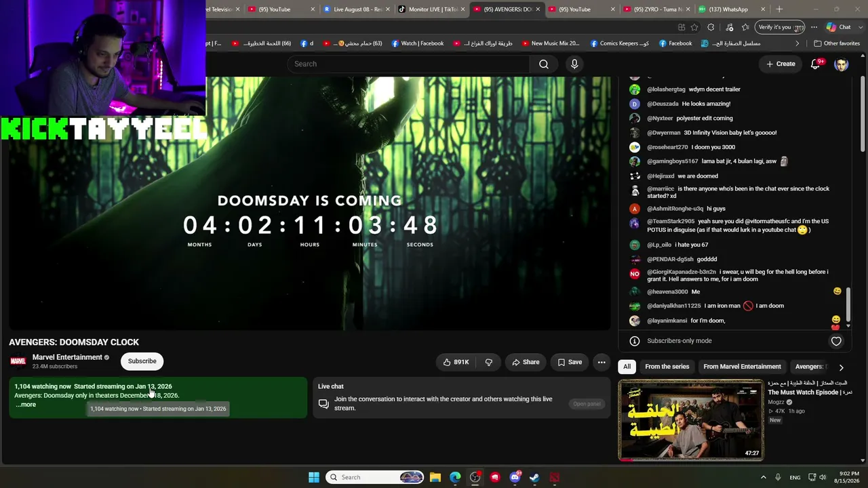The image size is (868, 488).
Task: Click the Live chat heading below the video
Action: pos(331,386)
